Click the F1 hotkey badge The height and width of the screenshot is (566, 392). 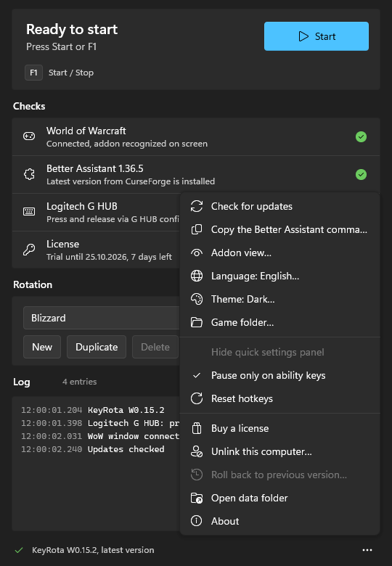tap(33, 73)
